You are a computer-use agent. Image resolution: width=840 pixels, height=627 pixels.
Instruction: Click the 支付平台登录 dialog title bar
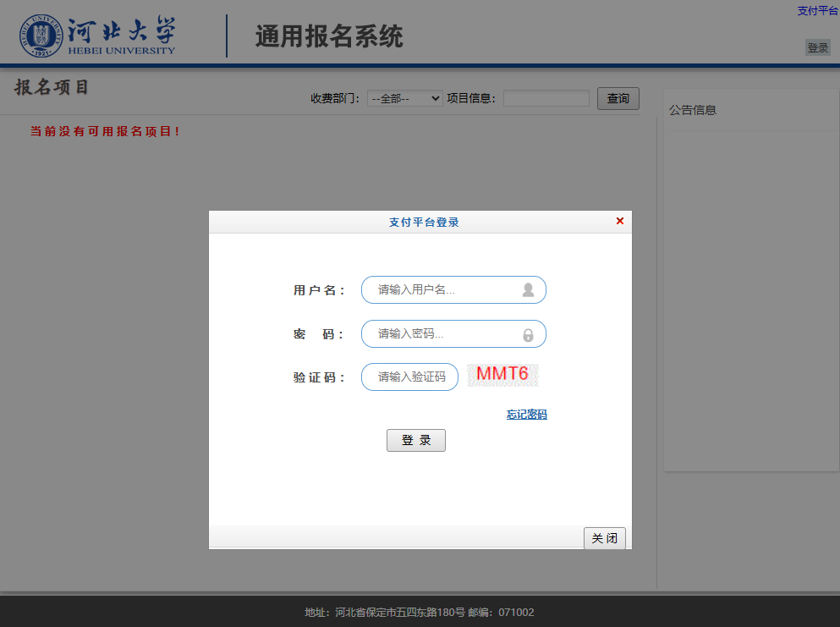point(423,222)
